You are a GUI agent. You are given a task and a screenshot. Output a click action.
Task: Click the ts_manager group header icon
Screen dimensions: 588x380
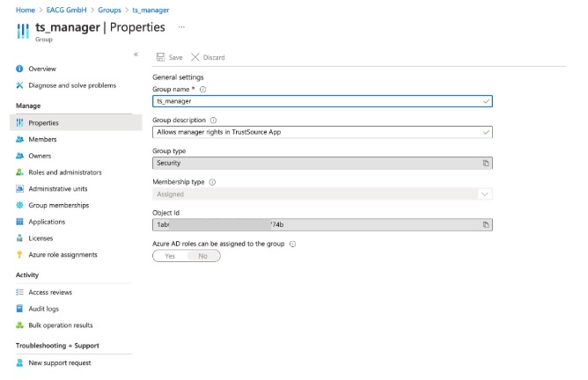point(23,31)
